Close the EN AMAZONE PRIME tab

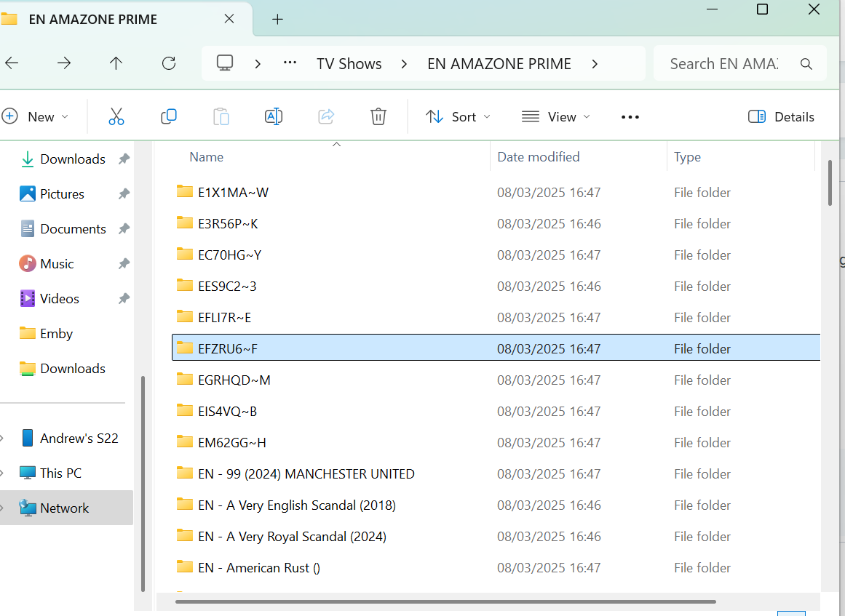tap(229, 19)
